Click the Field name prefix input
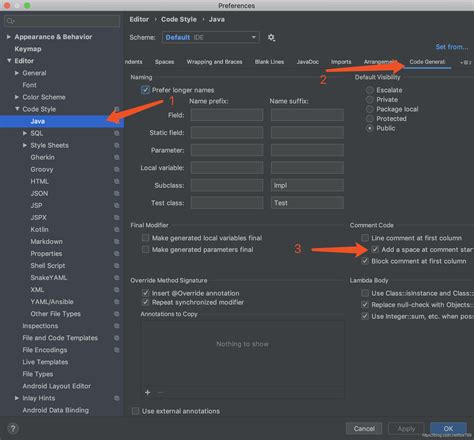 227,115
